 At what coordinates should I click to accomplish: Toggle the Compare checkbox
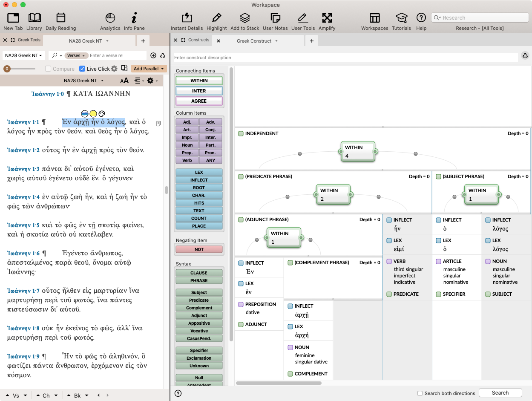pyautogui.click(x=48, y=69)
